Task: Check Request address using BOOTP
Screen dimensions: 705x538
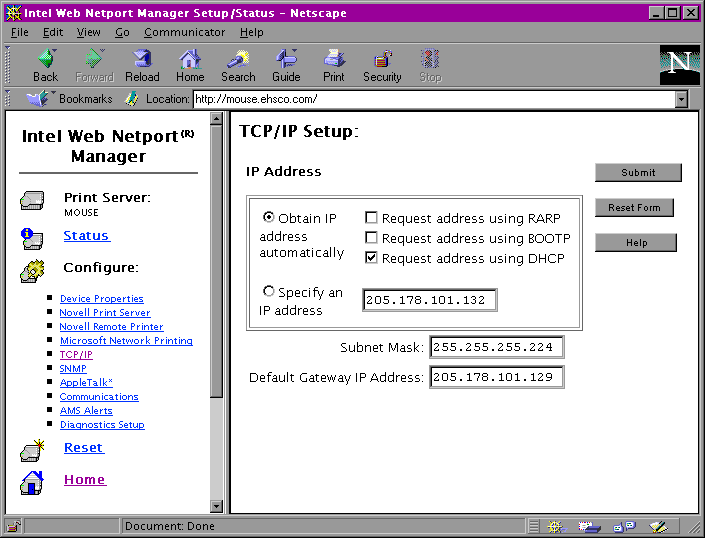Action: point(371,238)
